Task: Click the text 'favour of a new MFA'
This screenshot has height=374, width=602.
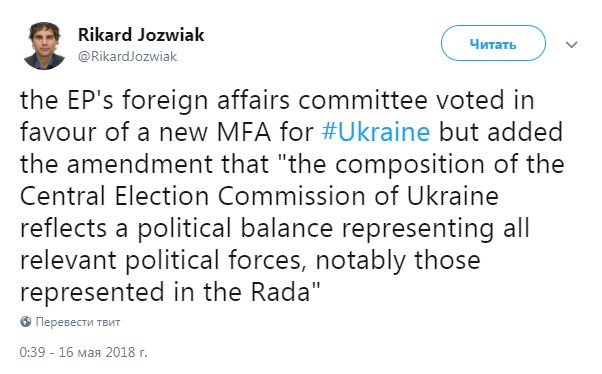Action: 146,132
